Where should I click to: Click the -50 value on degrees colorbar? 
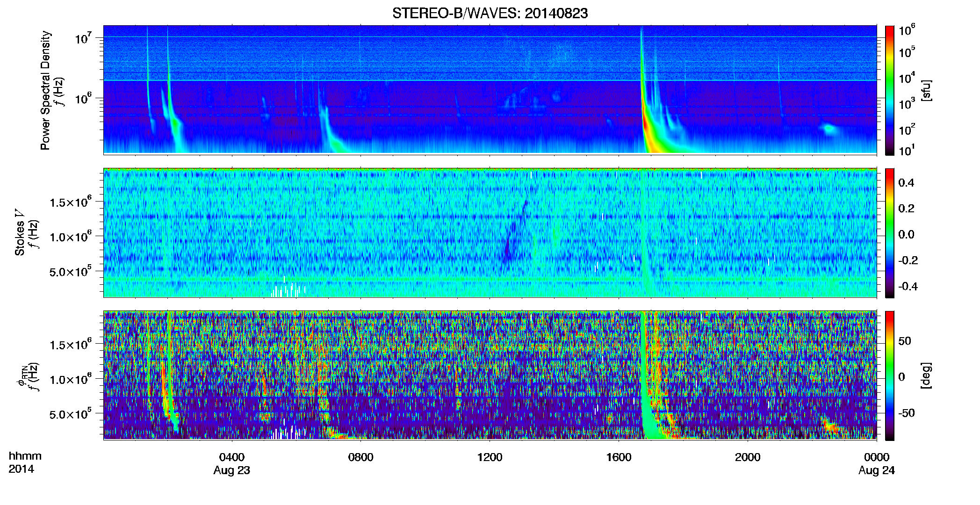pyautogui.click(x=906, y=413)
